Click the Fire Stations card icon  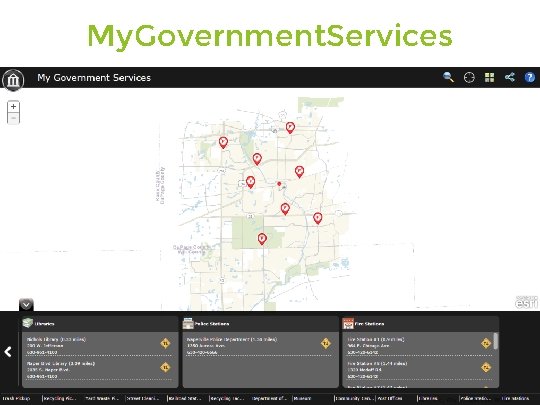tap(348, 323)
